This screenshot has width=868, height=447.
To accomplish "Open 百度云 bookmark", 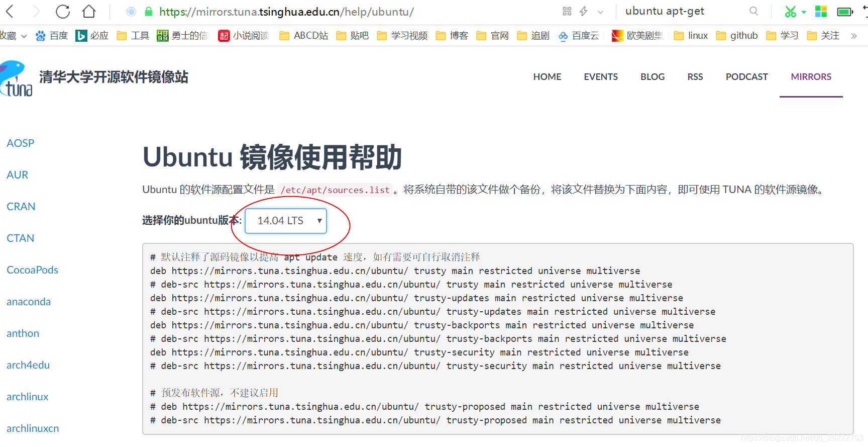I will 579,36.
